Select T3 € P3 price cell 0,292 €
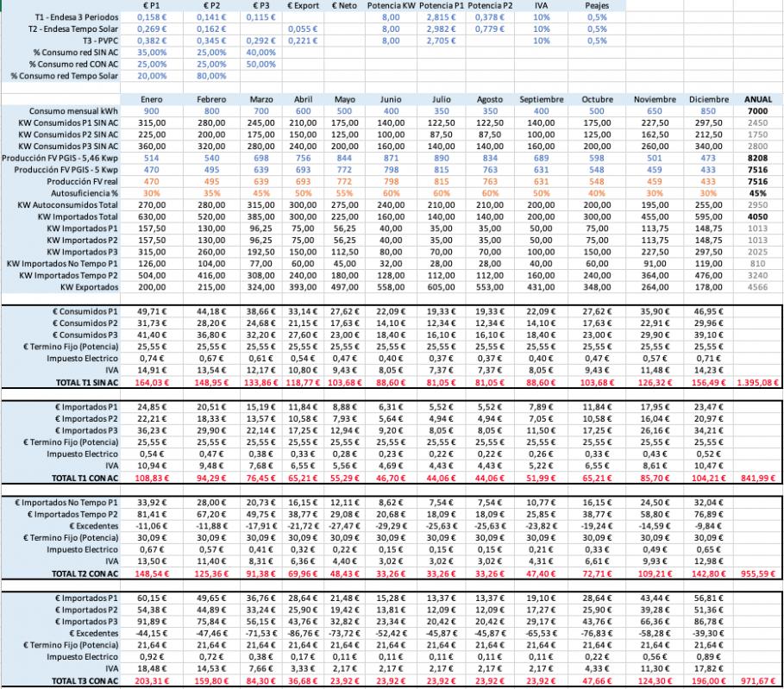The image size is (784, 689). point(261,41)
